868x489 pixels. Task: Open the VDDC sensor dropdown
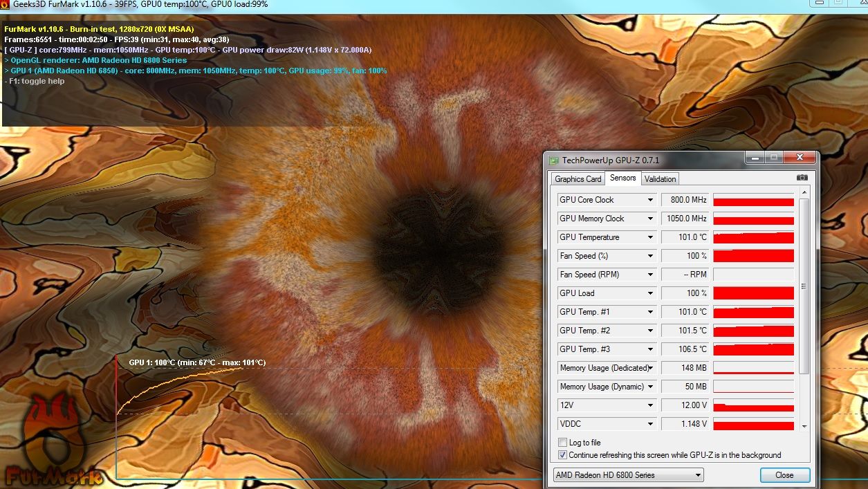coord(650,424)
